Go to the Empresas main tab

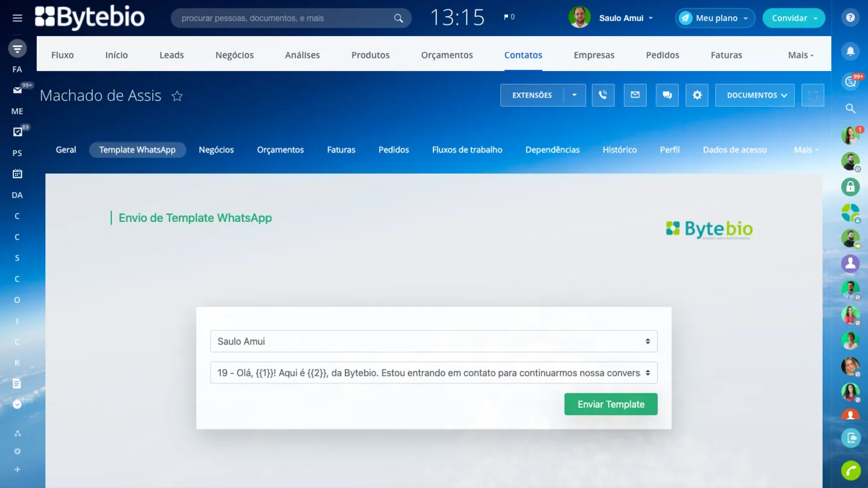click(x=594, y=55)
